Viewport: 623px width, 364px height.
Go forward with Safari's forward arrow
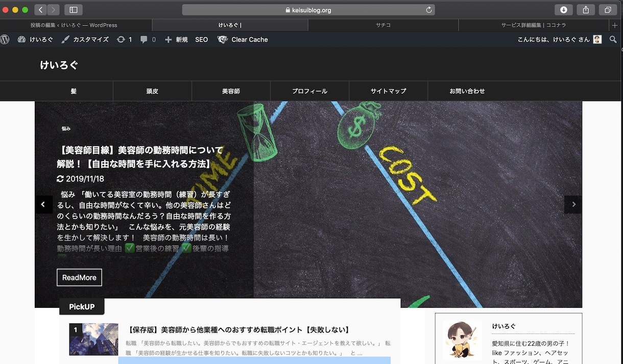[53, 10]
